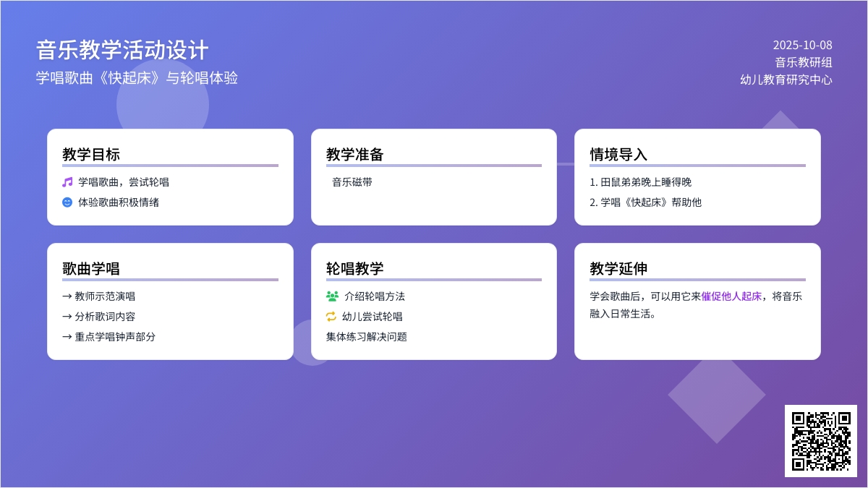
Task: Click the green group people icon
Action: (332, 296)
